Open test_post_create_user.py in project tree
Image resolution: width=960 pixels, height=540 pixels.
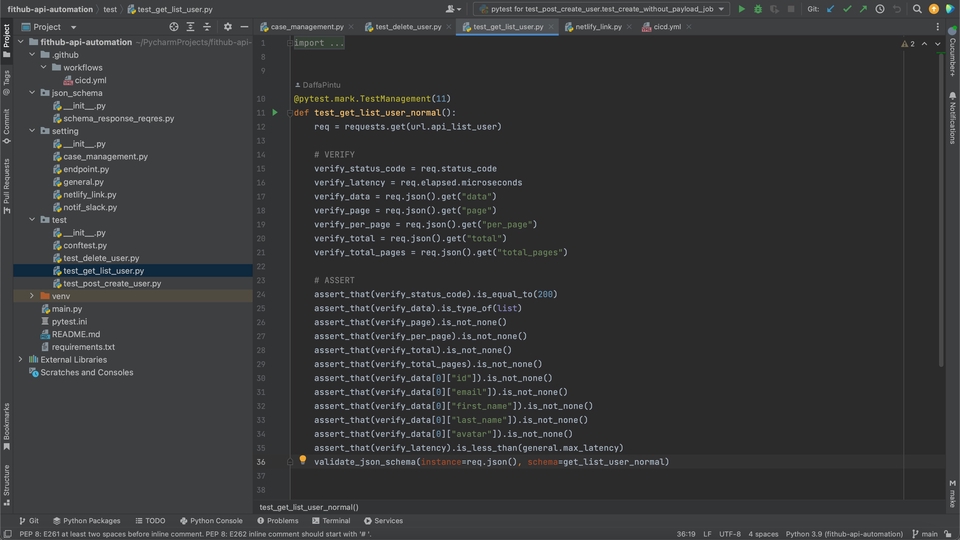pos(112,283)
